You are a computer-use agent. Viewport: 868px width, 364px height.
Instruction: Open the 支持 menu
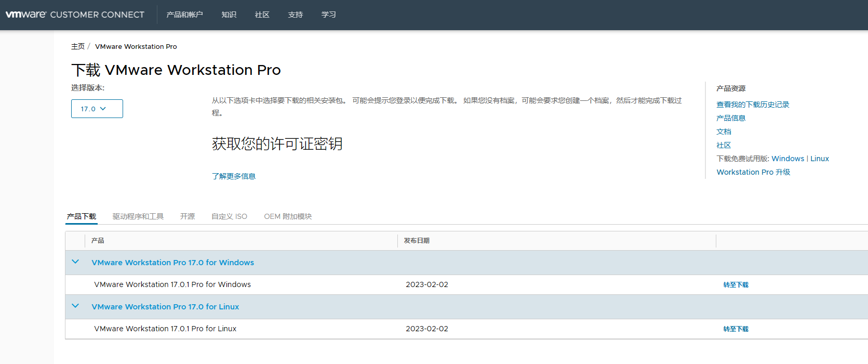(x=296, y=15)
